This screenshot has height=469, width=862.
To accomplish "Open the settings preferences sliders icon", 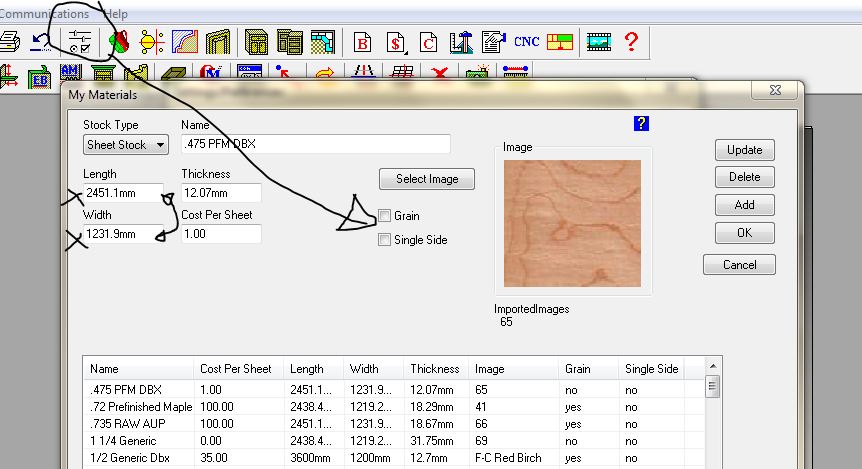I will [x=78, y=42].
